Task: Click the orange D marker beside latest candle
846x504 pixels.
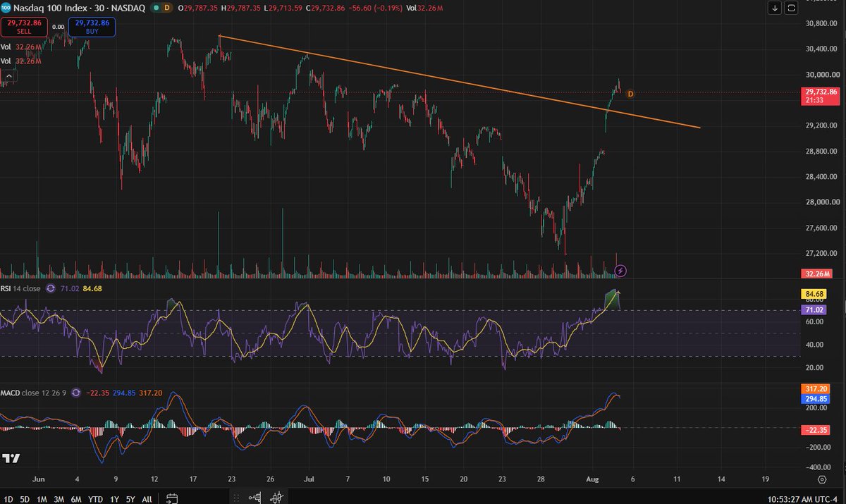Action: pos(630,94)
